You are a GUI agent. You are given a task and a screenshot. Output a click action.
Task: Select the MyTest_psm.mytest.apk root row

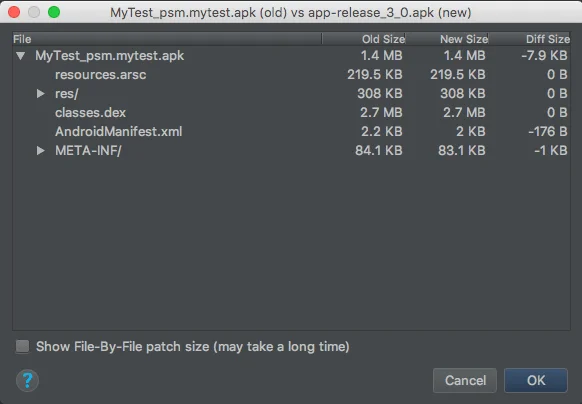[x=291, y=56]
